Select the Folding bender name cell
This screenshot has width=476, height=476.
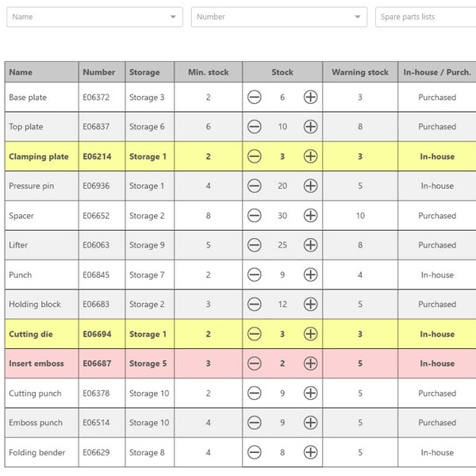pyautogui.click(x=41, y=452)
